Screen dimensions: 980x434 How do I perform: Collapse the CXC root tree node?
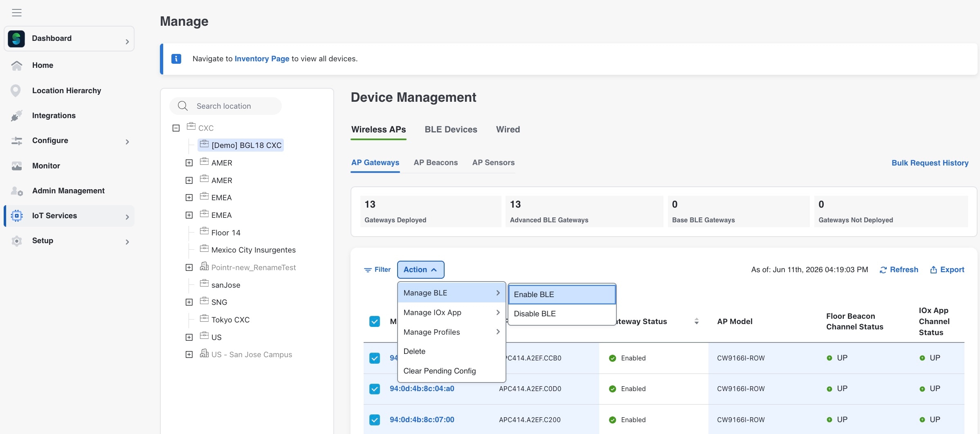176,128
